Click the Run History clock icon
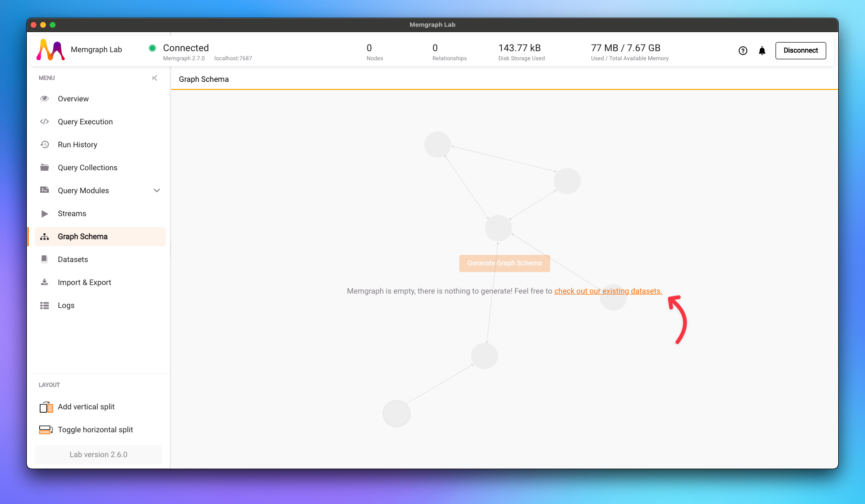Viewport: 865px width, 504px height. pyautogui.click(x=44, y=144)
